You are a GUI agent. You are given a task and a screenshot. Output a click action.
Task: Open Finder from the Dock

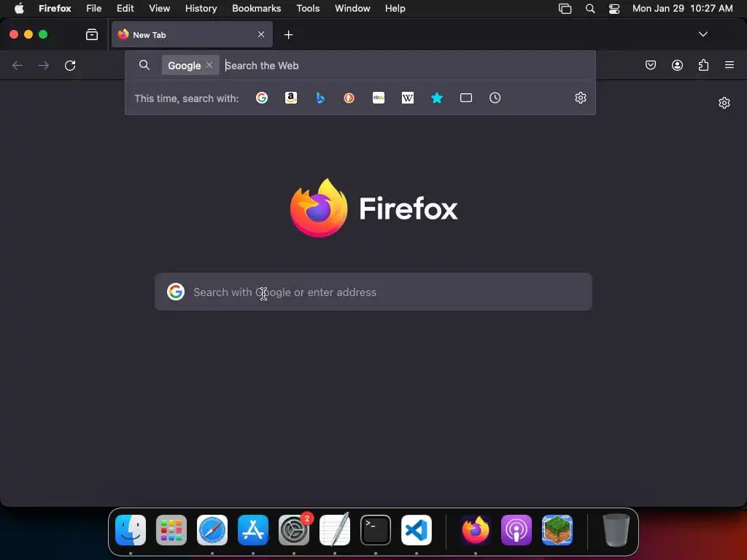(x=131, y=530)
